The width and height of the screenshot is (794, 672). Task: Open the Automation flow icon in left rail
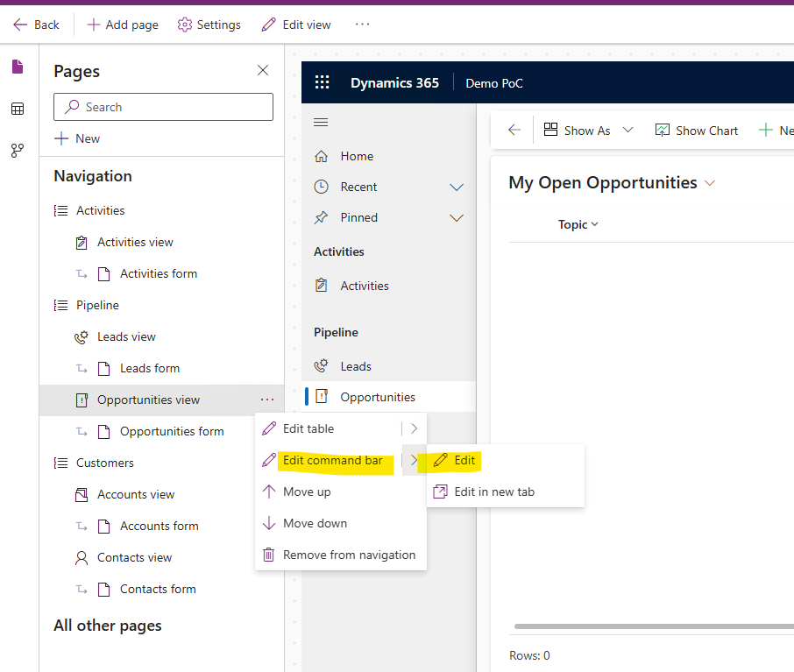18,151
